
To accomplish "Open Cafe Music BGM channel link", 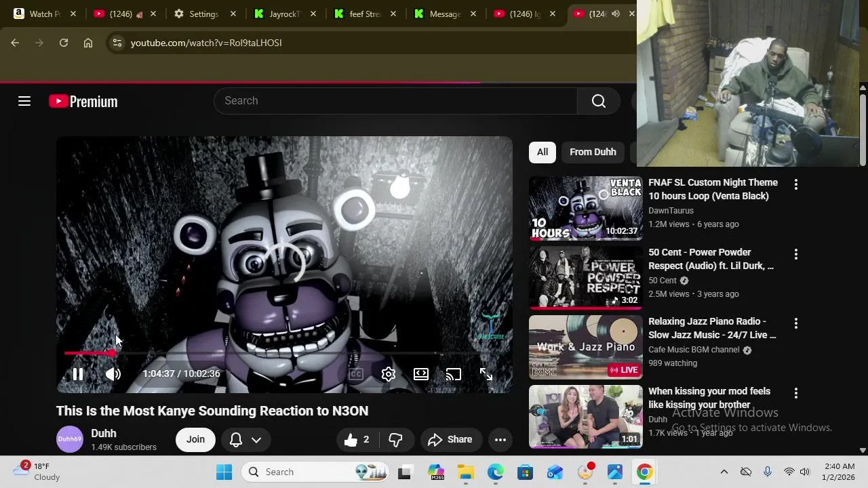I will (694, 350).
